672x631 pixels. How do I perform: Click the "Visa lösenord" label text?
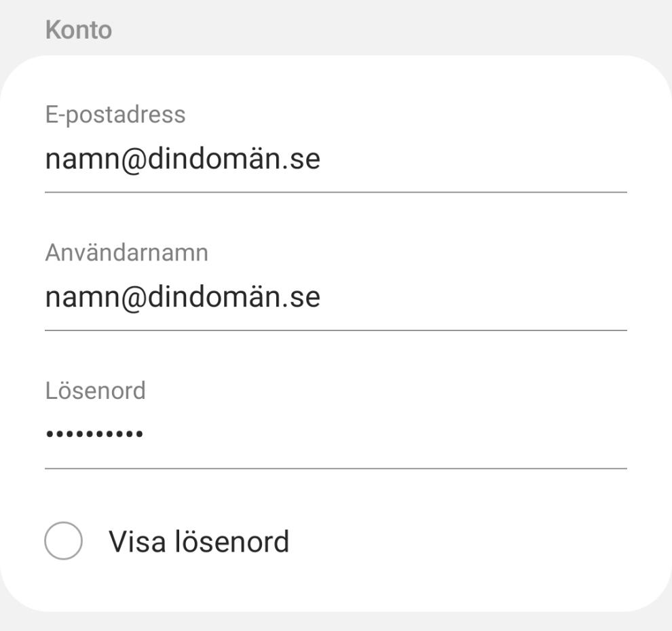point(199,541)
